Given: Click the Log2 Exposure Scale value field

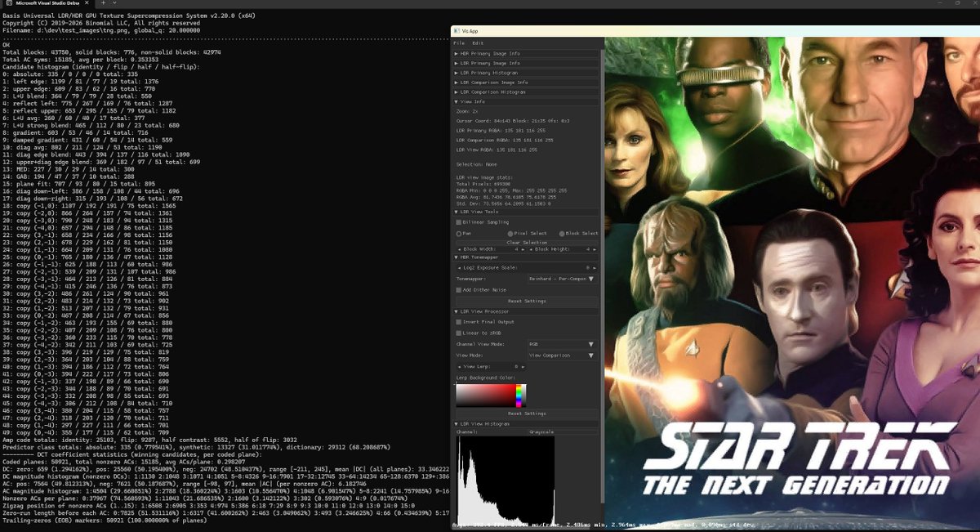Looking at the screenshot, I should pyautogui.click(x=527, y=267).
